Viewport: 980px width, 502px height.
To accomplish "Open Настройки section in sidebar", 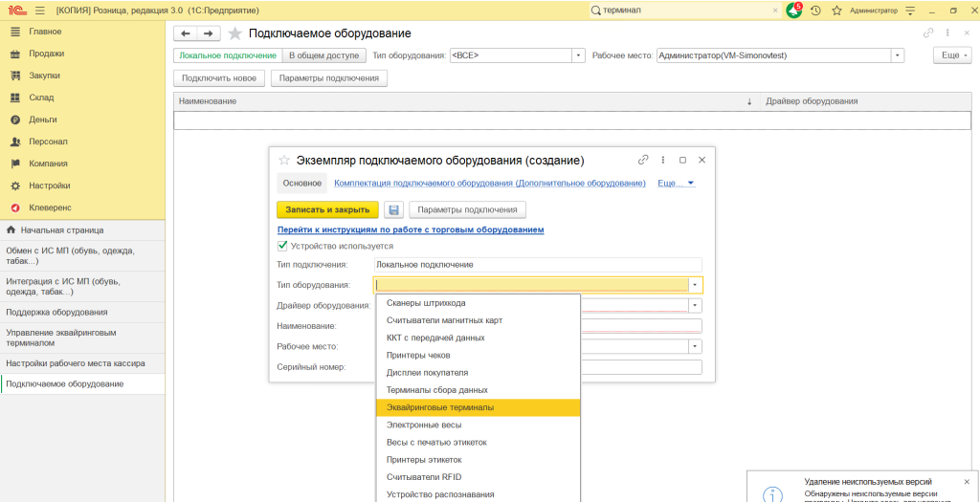I will pyautogui.click(x=49, y=186).
